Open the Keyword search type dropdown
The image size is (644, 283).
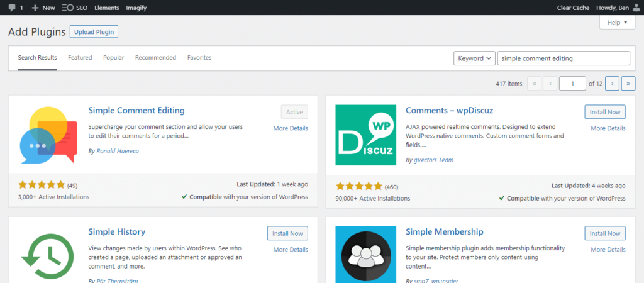[474, 58]
